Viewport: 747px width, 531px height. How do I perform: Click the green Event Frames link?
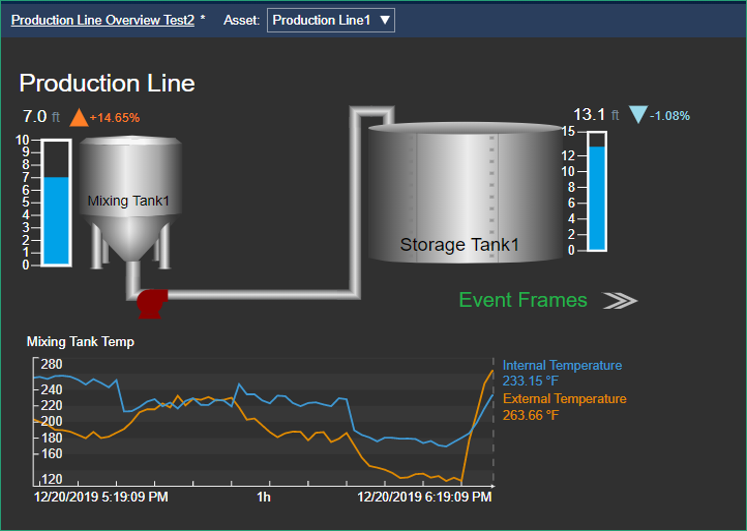(523, 300)
